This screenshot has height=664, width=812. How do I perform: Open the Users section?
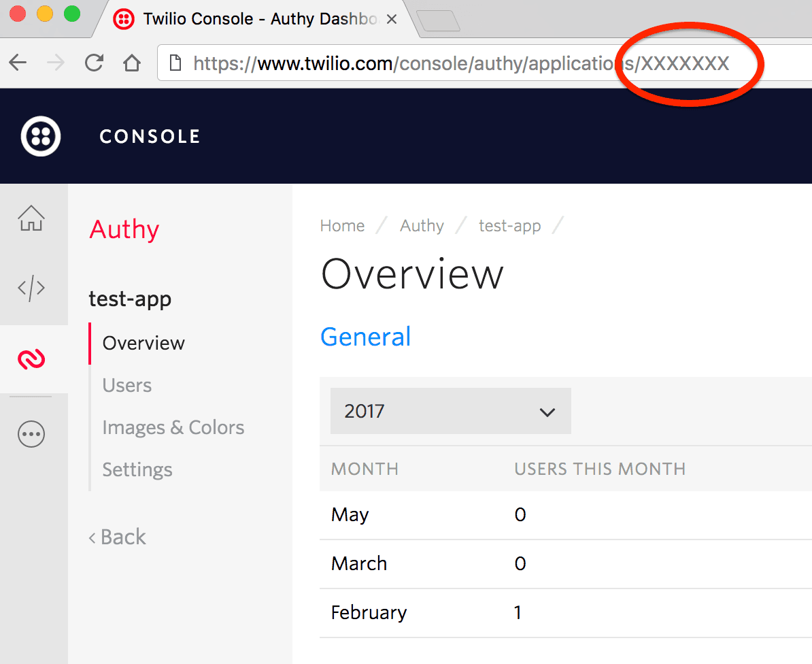click(126, 385)
